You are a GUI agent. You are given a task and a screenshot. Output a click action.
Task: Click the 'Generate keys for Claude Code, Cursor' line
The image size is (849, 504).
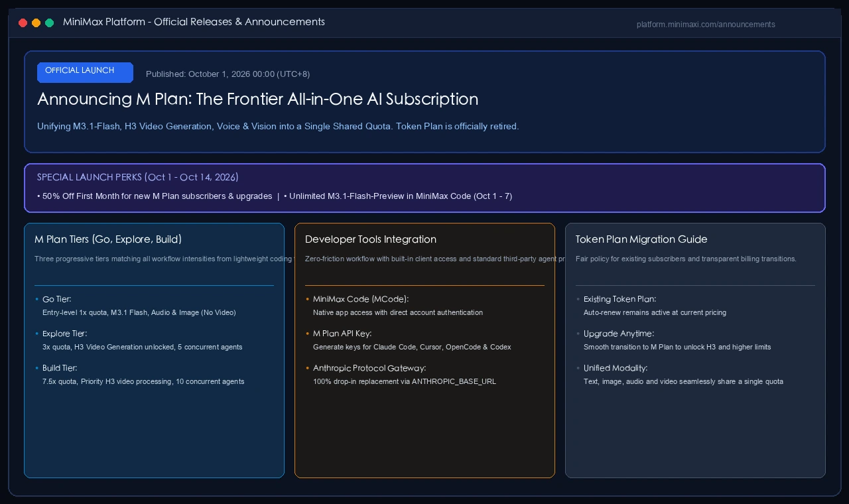tap(412, 347)
